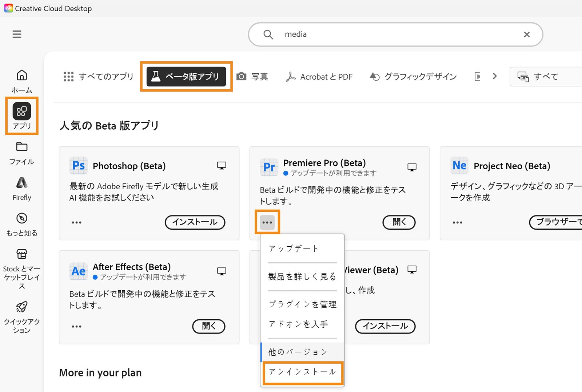The width and height of the screenshot is (582, 392).
Task: Show more categories with right chevron
Action: pos(495,76)
